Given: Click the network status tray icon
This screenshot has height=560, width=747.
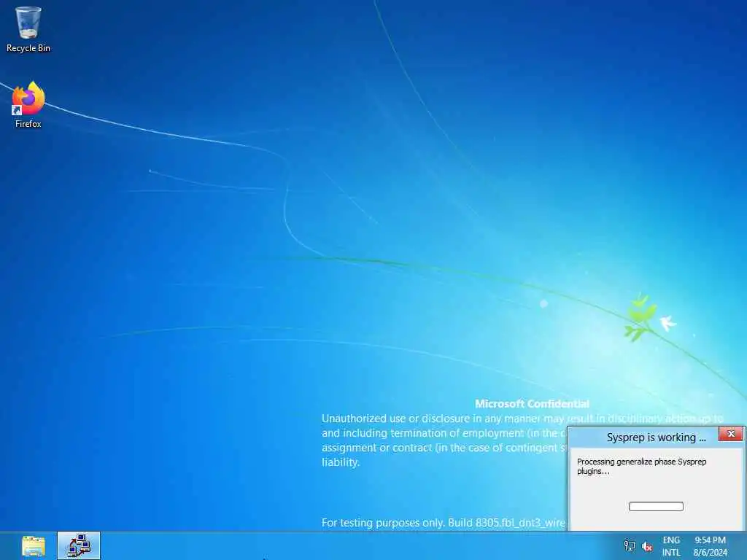Looking at the screenshot, I should point(630,546).
